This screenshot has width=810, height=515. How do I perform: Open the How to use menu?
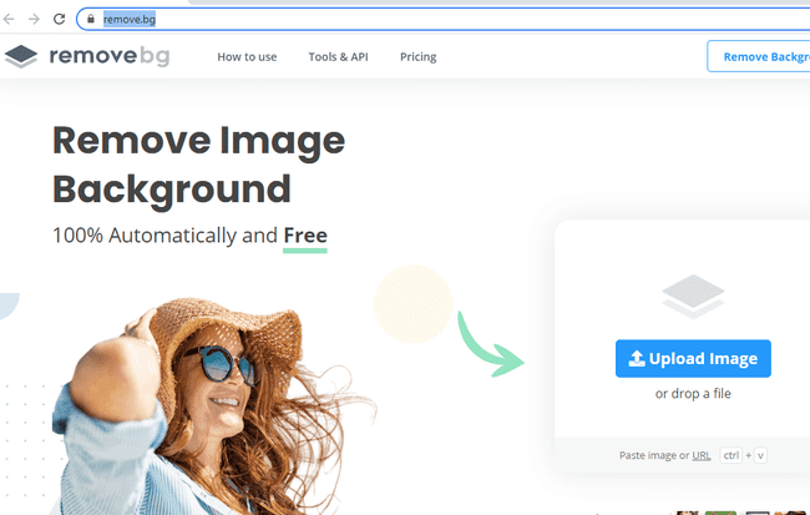pyautogui.click(x=247, y=57)
